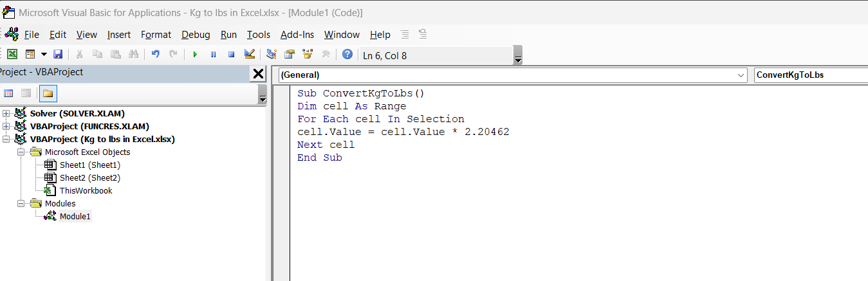Click the View Object icon in Project pane
The height and width of the screenshot is (281, 868).
point(26,94)
